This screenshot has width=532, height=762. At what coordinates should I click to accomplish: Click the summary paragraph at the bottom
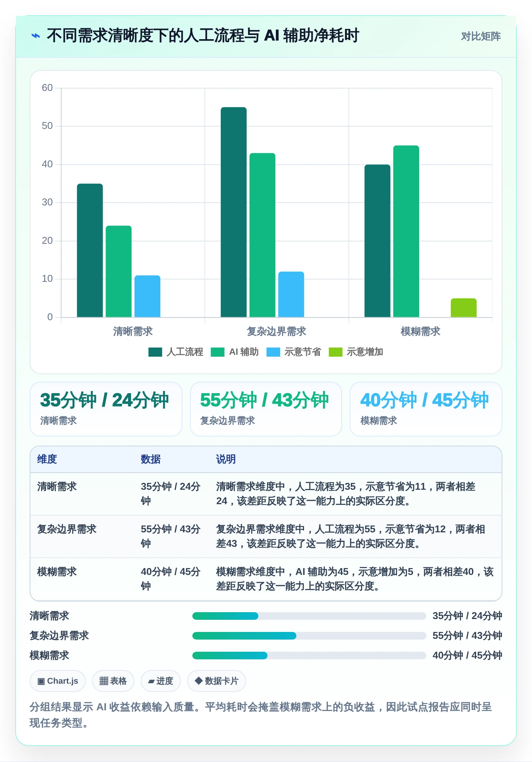(x=261, y=715)
